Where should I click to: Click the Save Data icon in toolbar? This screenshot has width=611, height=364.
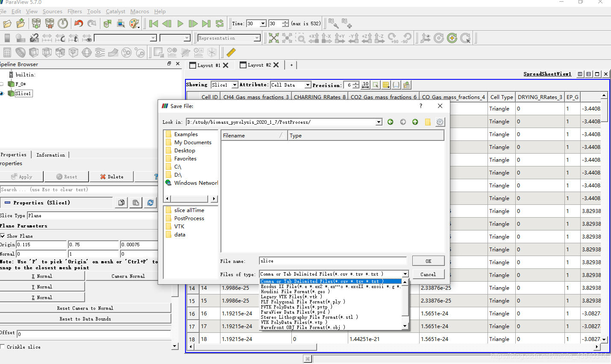coord(21,24)
